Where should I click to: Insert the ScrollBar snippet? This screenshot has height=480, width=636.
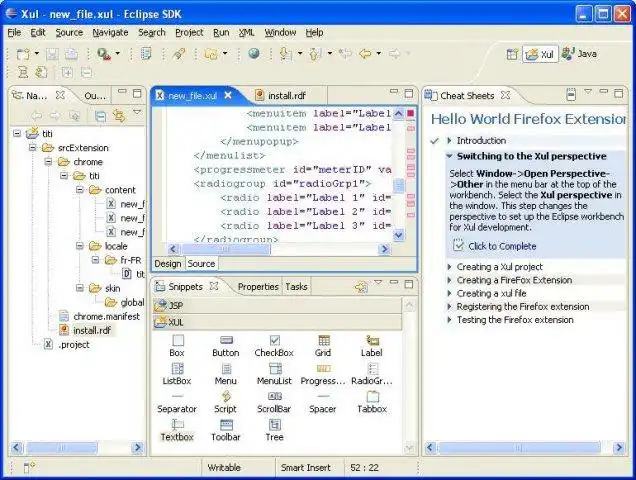point(274,403)
